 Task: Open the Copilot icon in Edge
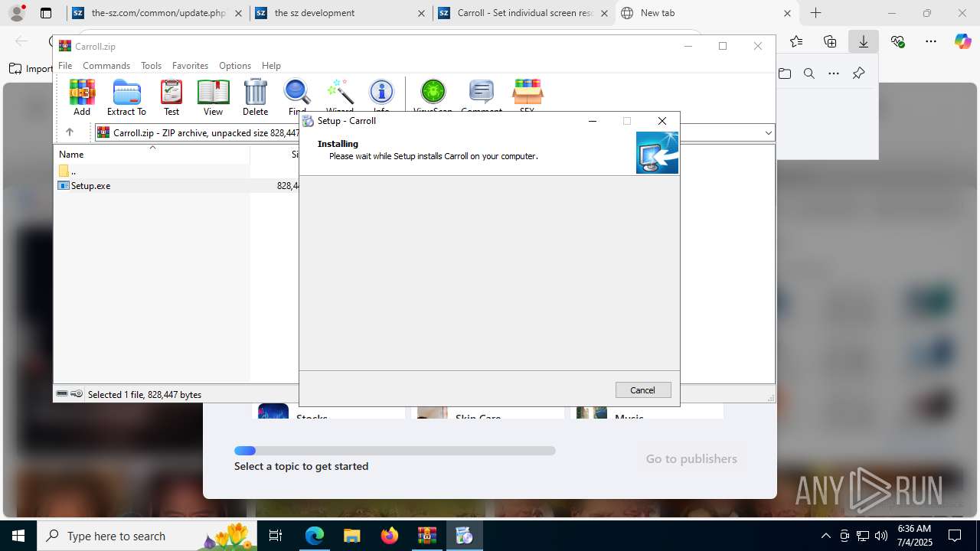(x=963, y=41)
